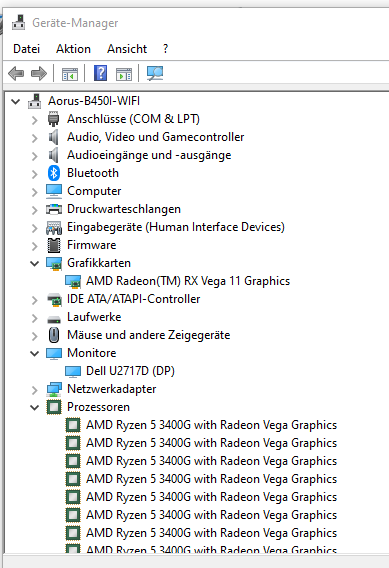The width and height of the screenshot is (389, 568).
Task: Click the Forward arrow toolbar button
Action: point(39,74)
